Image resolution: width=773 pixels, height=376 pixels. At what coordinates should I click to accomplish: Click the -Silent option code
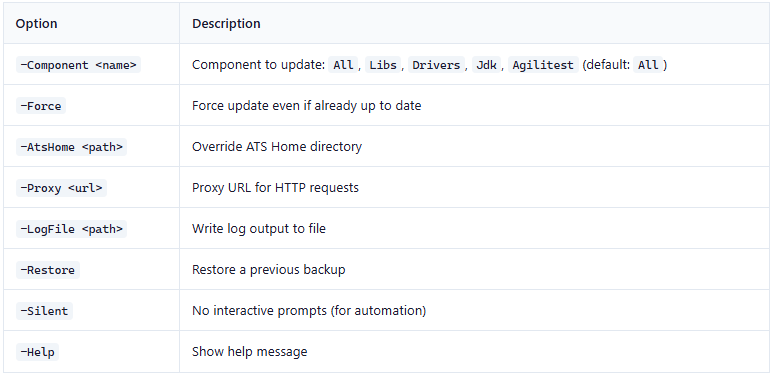[44, 311]
